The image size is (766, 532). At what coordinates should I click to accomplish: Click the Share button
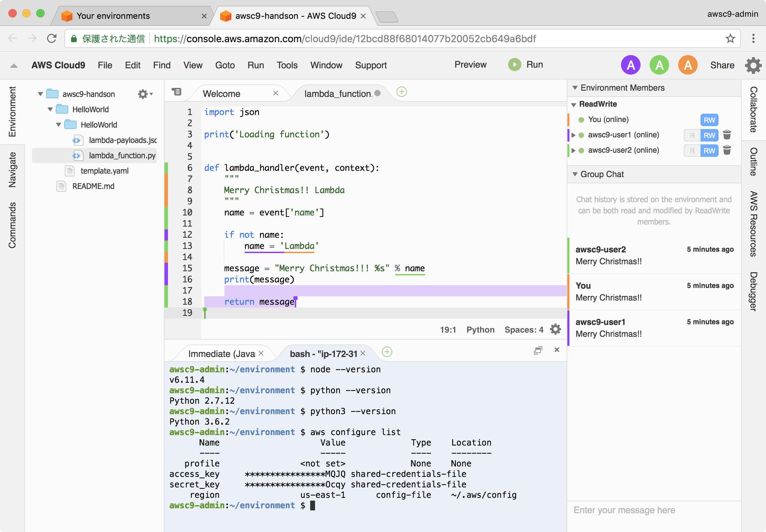click(722, 65)
